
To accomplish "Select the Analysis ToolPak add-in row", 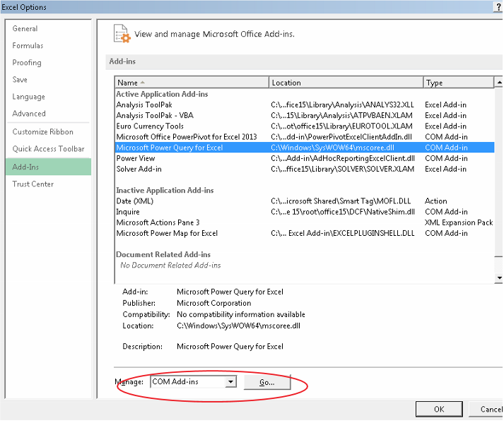I will pos(305,105).
